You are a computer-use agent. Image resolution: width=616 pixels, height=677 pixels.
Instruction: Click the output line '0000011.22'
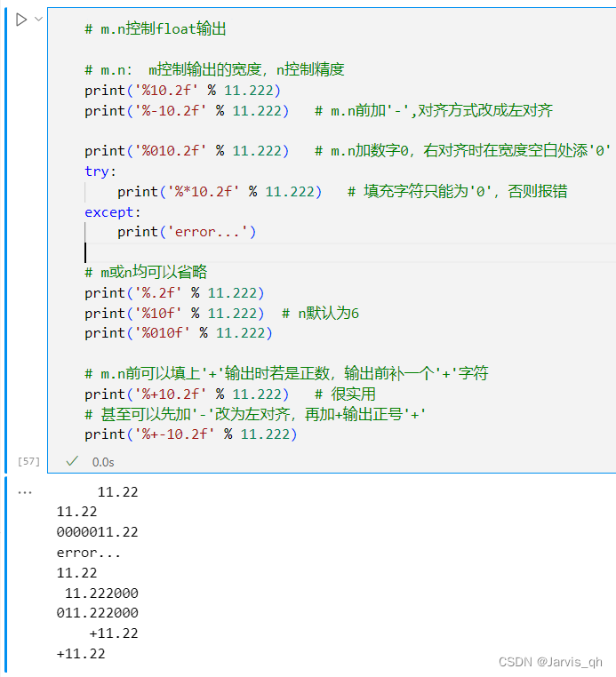97,532
